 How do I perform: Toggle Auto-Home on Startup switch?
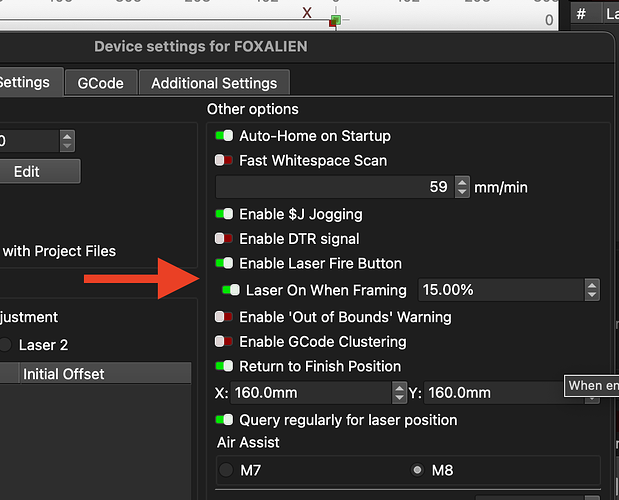click(x=224, y=136)
